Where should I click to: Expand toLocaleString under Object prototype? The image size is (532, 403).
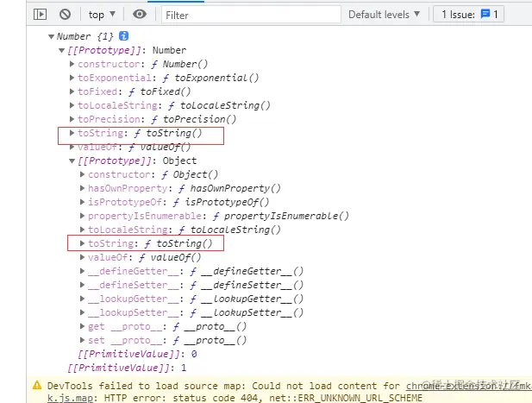pyautogui.click(x=82, y=230)
